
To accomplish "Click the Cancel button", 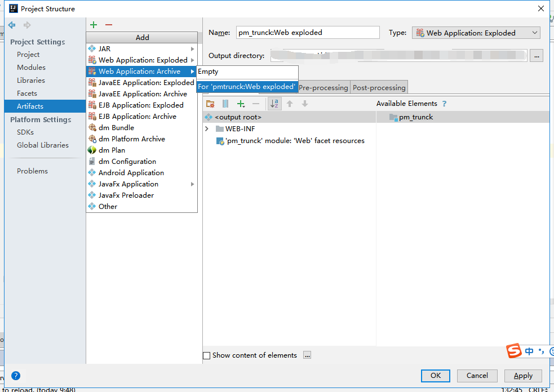I will point(477,376).
